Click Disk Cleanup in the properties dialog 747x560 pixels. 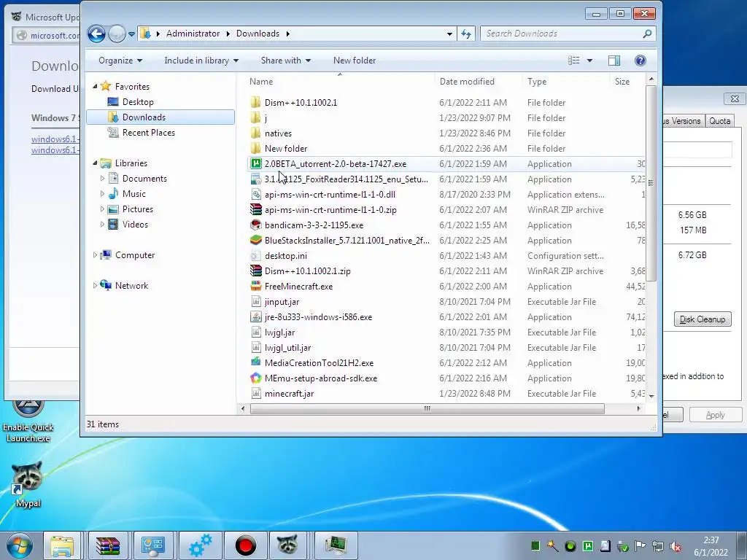(x=703, y=319)
